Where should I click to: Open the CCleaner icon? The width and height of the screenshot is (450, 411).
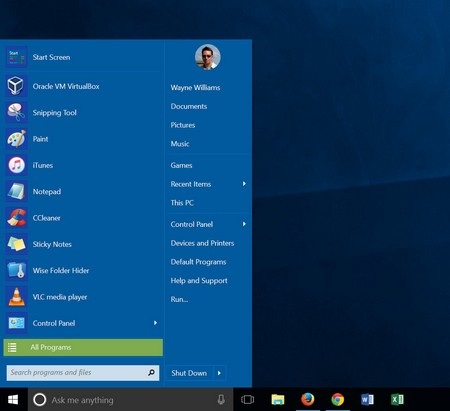pyautogui.click(x=16, y=218)
